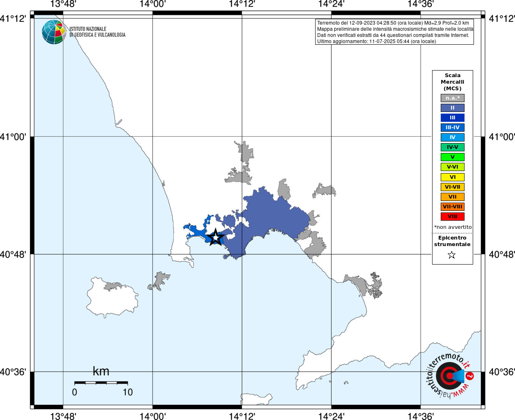Click the epicenter star on the map
This screenshot has width=515, height=420.
pyautogui.click(x=216, y=237)
